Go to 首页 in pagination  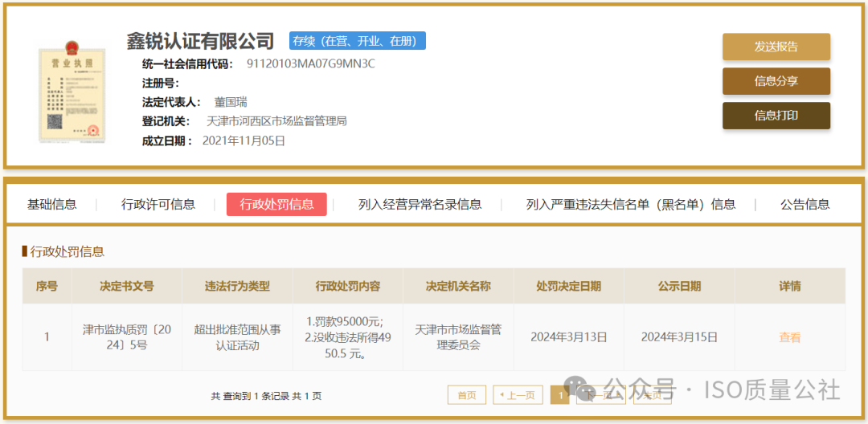(x=467, y=395)
